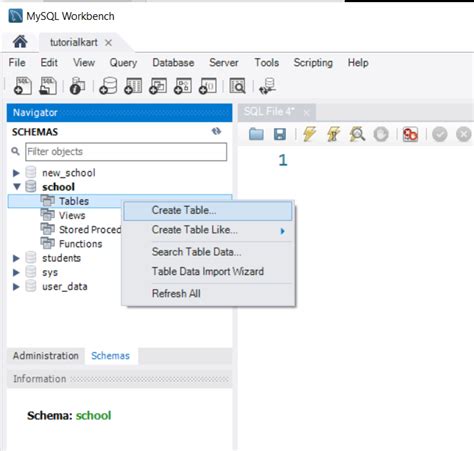Collapse the school schema
This screenshot has height=451, width=474.
click(x=17, y=187)
